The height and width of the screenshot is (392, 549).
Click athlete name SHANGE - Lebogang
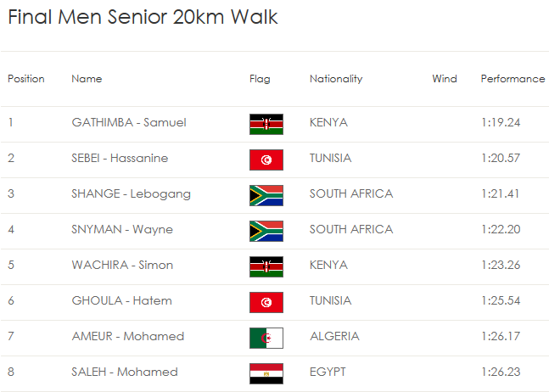tap(131, 194)
